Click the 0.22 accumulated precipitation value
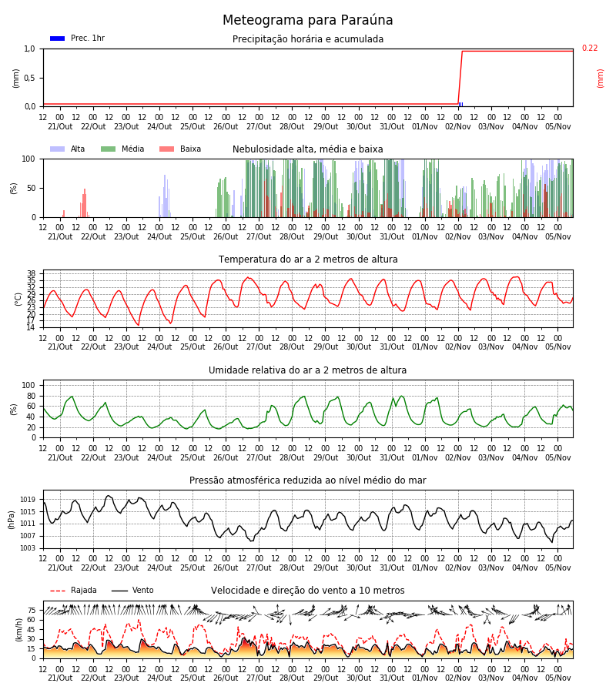The height and width of the screenshot is (693, 616). 590,49
